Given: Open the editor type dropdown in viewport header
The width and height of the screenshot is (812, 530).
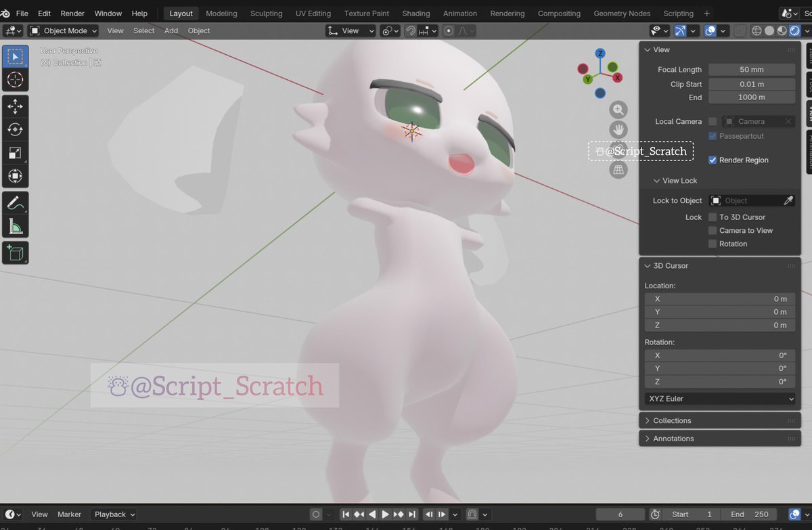Looking at the screenshot, I should point(13,30).
